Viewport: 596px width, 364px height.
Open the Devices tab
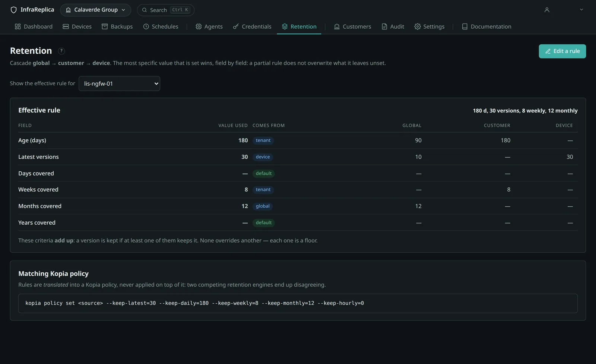click(77, 26)
